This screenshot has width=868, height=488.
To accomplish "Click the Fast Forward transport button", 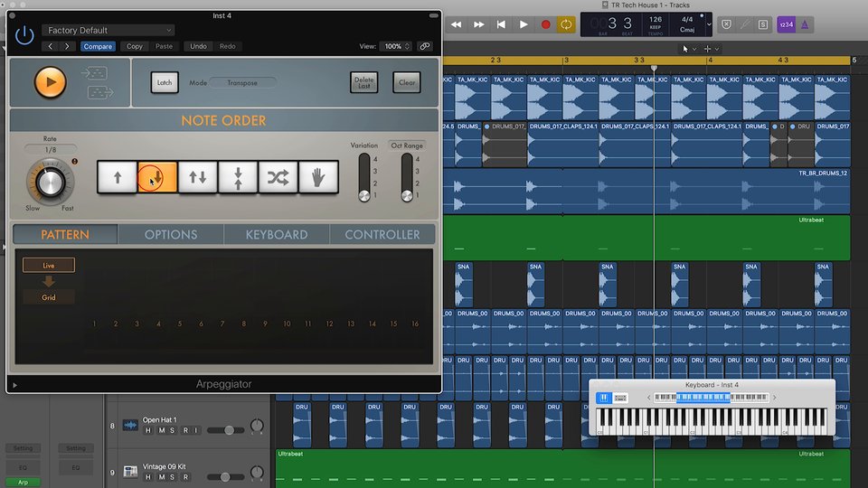I will 479,24.
